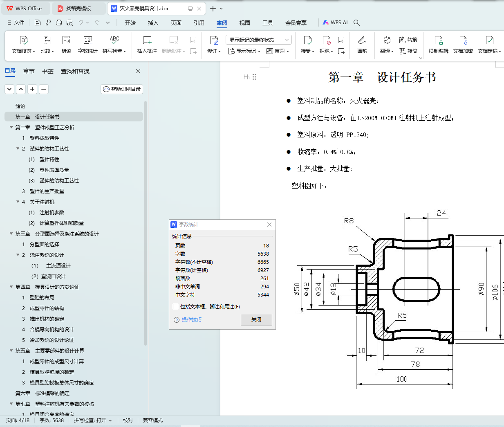This screenshot has height=427, width=504.
Task: Jump to 第六章 标准模架的确定
Action: pyautogui.click(x=43, y=393)
